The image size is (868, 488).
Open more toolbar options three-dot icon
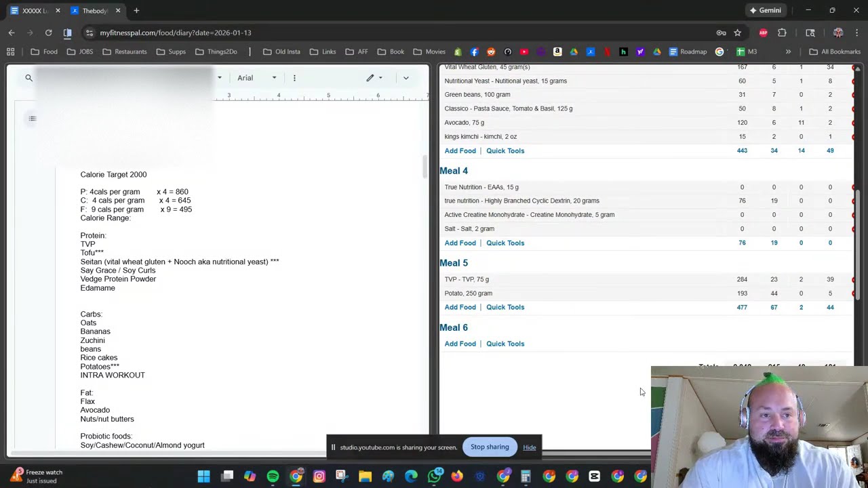(x=294, y=78)
